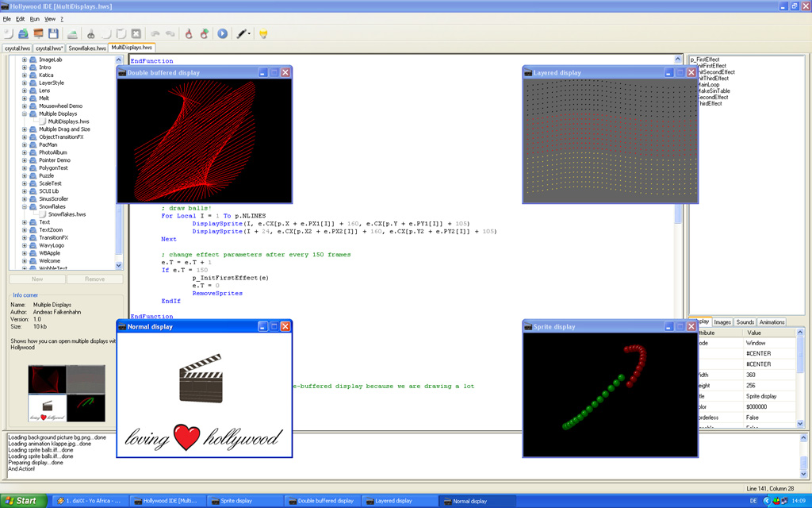Click the green eraser toolbar icon

72,33
